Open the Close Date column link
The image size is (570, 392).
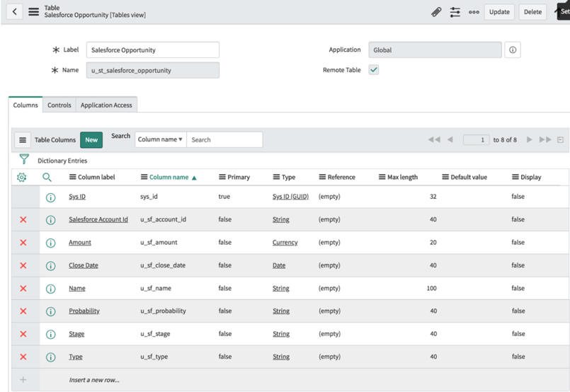(x=84, y=265)
